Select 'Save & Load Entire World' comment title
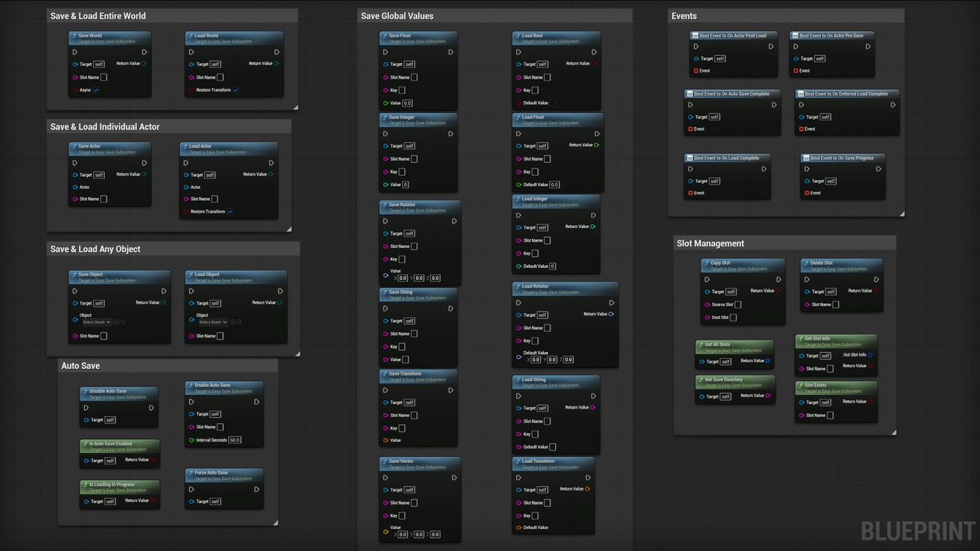This screenshot has height=551, width=980. coord(98,15)
